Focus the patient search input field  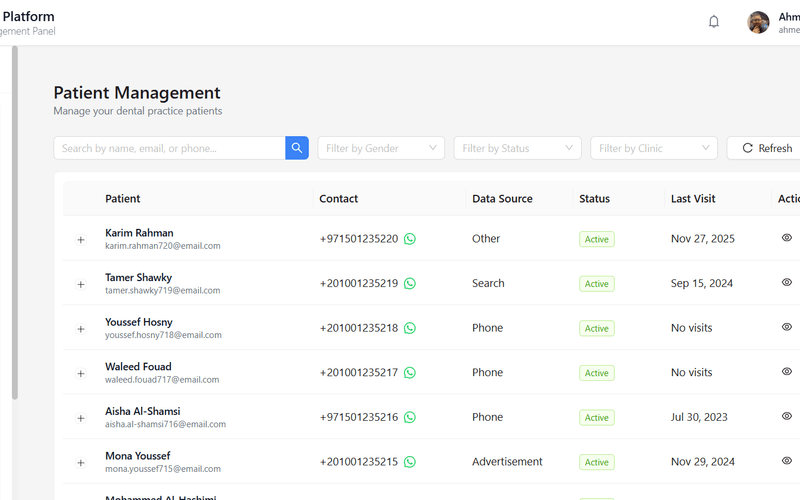[170, 148]
